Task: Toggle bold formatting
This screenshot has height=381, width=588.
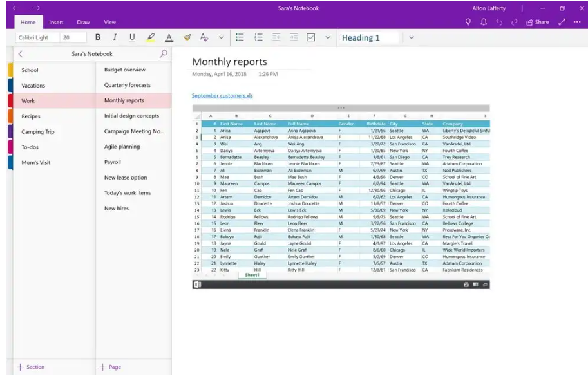Action: pyautogui.click(x=98, y=37)
